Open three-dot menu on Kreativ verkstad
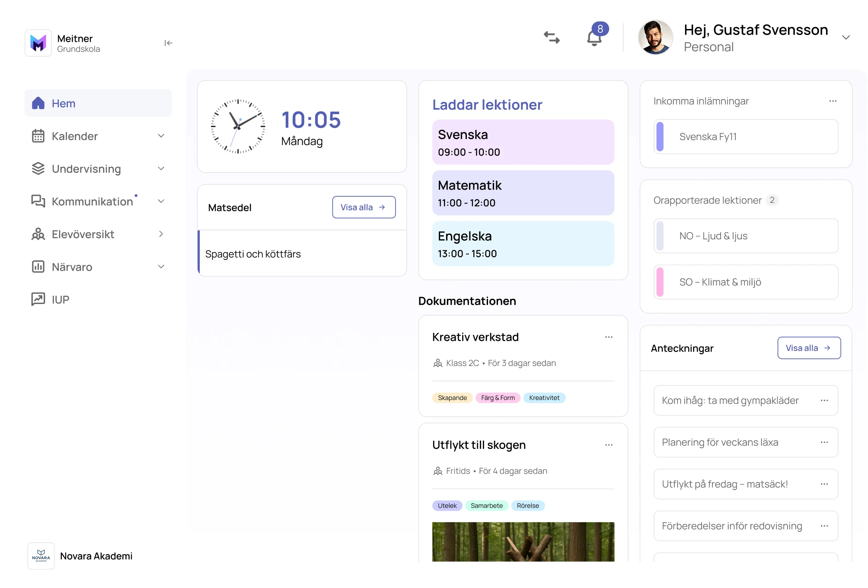The image size is (868, 588). (609, 337)
